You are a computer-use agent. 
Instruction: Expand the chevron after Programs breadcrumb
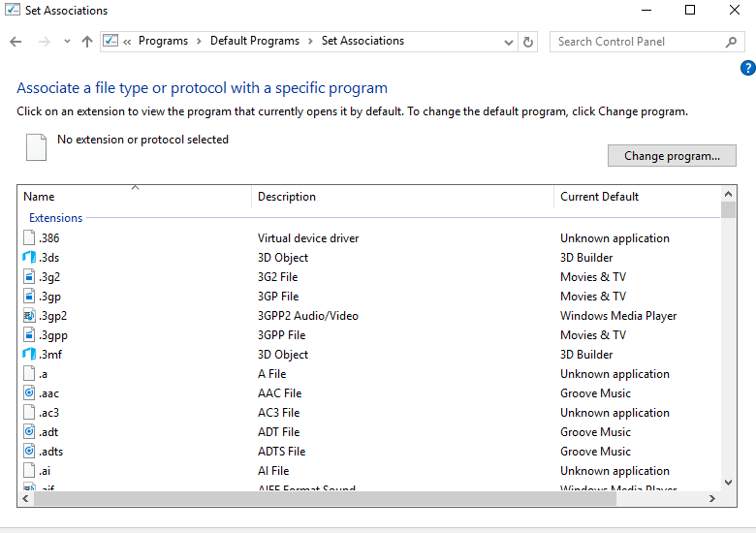pyautogui.click(x=199, y=42)
